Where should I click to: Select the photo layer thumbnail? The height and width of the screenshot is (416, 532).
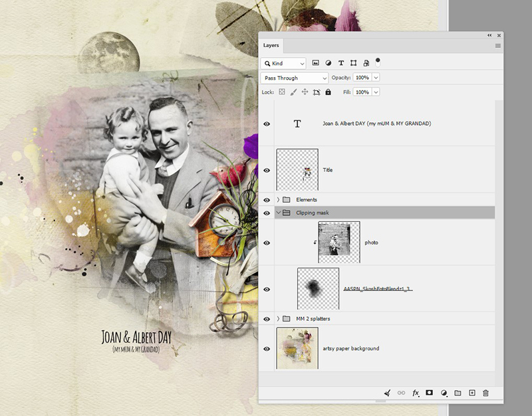[339, 242]
